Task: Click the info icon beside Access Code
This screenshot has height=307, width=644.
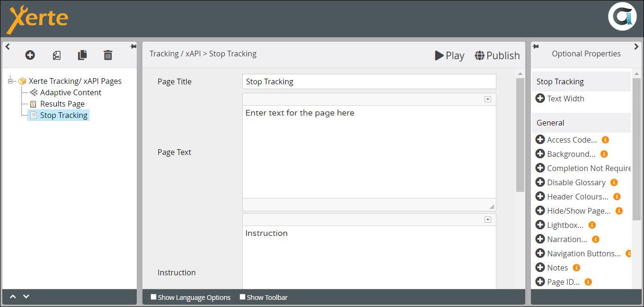Action: click(605, 140)
